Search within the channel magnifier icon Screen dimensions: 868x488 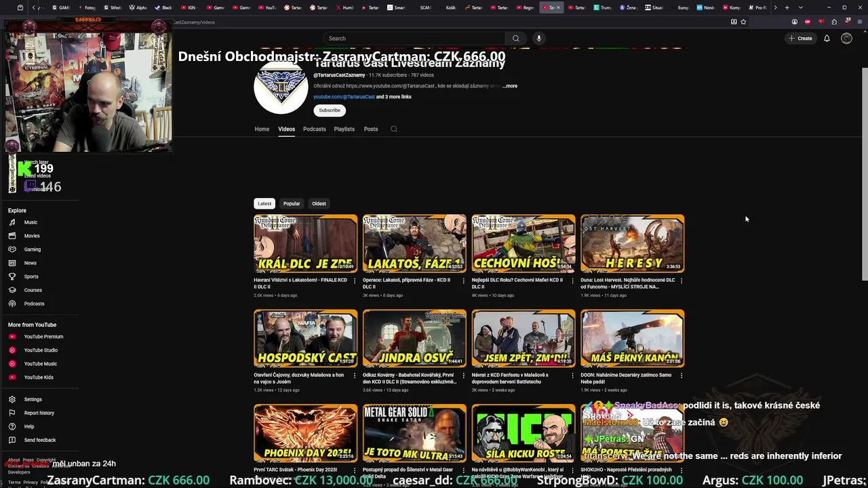(x=393, y=129)
